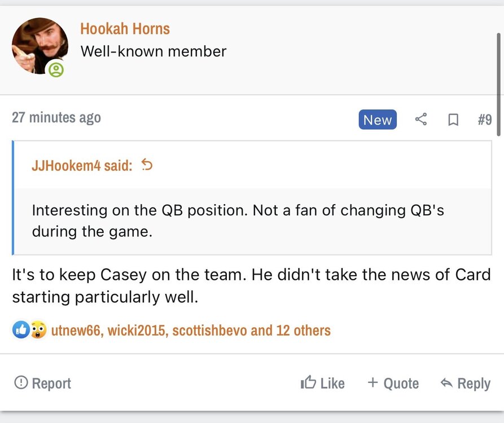The image size is (504, 423).
Task: Click the 27 minutes ago timestamp
Action: click(x=56, y=118)
